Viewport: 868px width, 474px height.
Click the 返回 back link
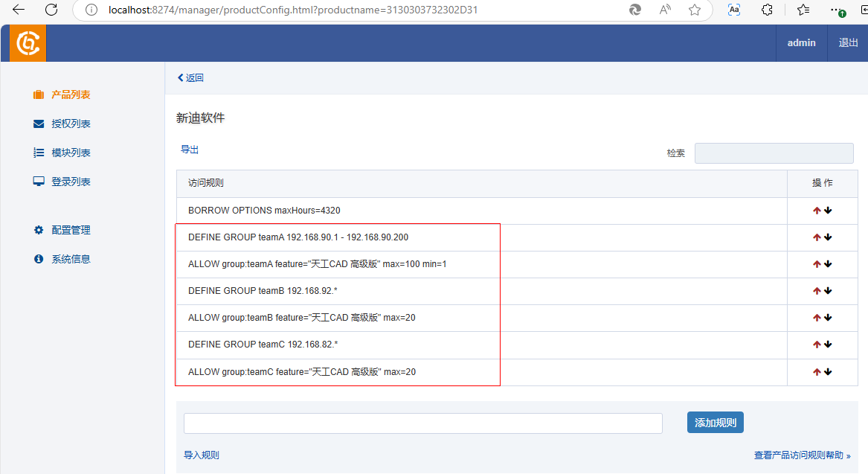(190, 77)
